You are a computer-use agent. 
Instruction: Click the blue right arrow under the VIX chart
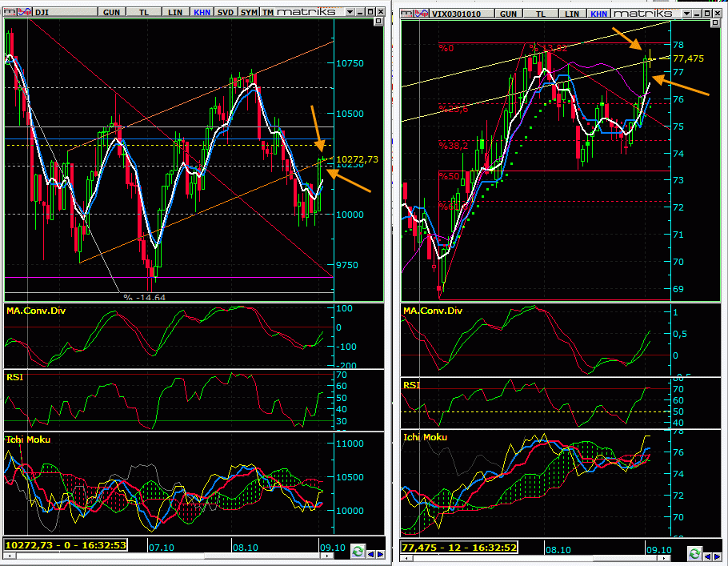(717, 552)
